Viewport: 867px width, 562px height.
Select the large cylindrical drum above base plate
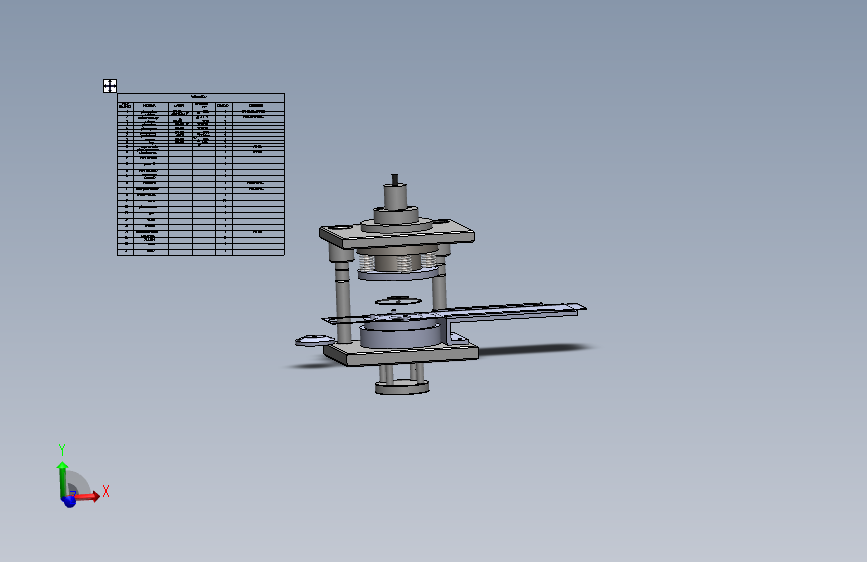[x=401, y=335]
